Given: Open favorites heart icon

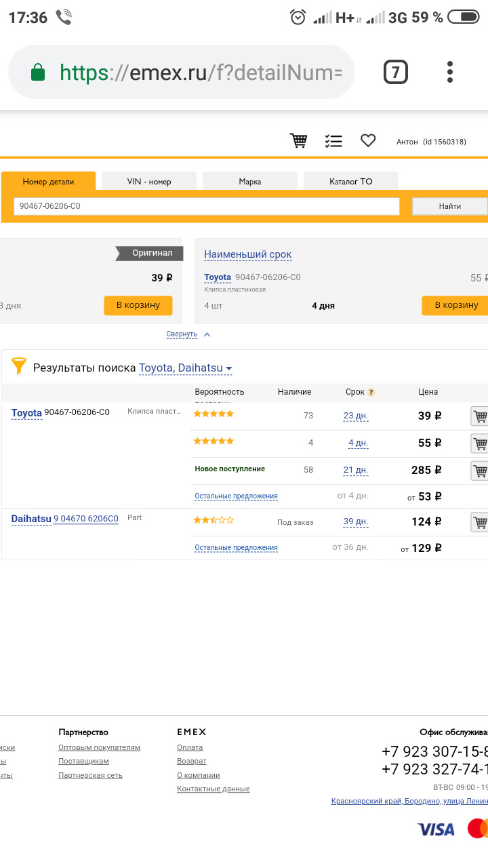Looking at the screenshot, I should coord(368,141).
